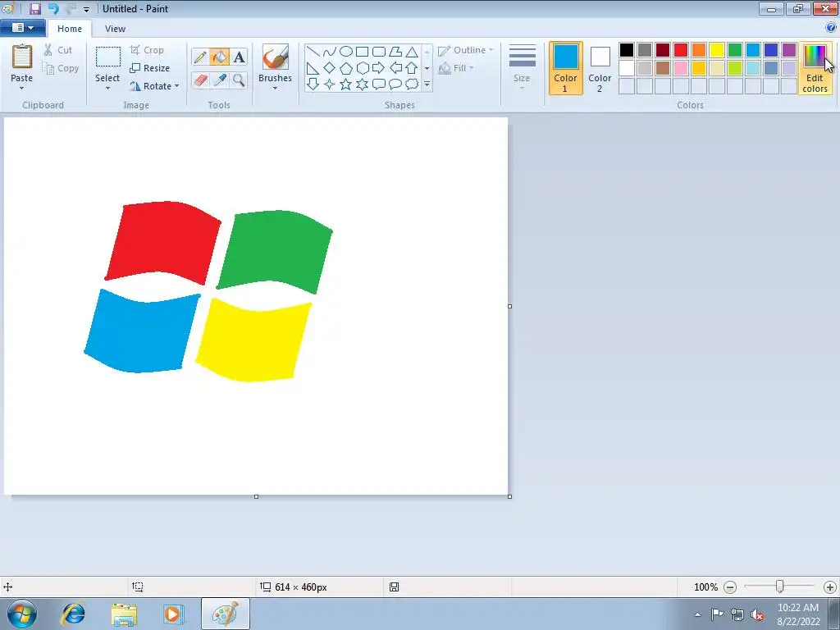Viewport: 840px width, 630px height.
Task: Choose the Rounded rectangular callout shape
Action: [379, 84]
